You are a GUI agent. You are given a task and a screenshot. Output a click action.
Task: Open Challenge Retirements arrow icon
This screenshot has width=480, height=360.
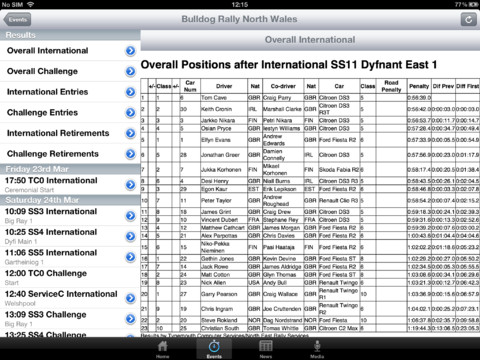click(131, 154)
